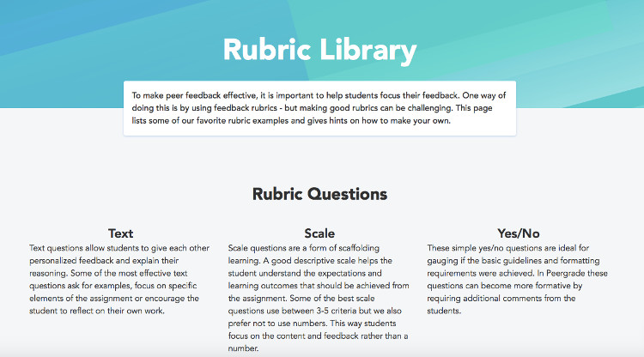This screenshot has width=644, height=357.
Task: Click the Text column heading
Action: 120,233
